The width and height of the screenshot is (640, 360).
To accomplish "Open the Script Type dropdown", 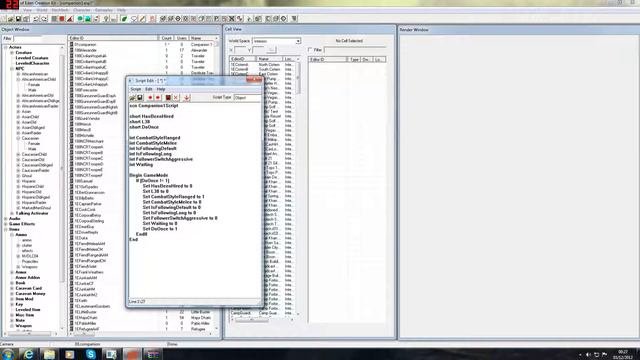I will point(247,98).
